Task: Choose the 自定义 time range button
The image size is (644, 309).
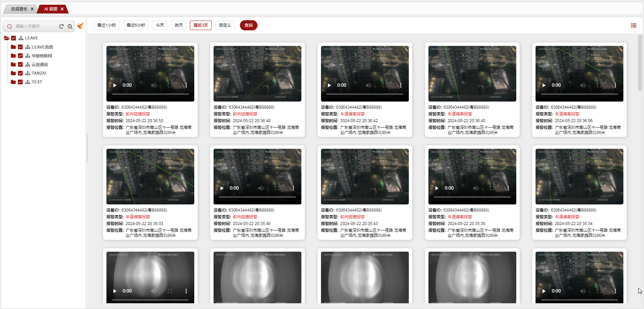Action: pyautogui.click(x=225, y=25)
